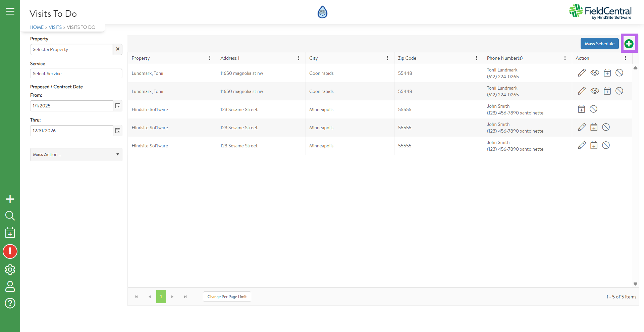Open the help question mark icon
The width and height of the screenshot is (644, 332).
10,303
